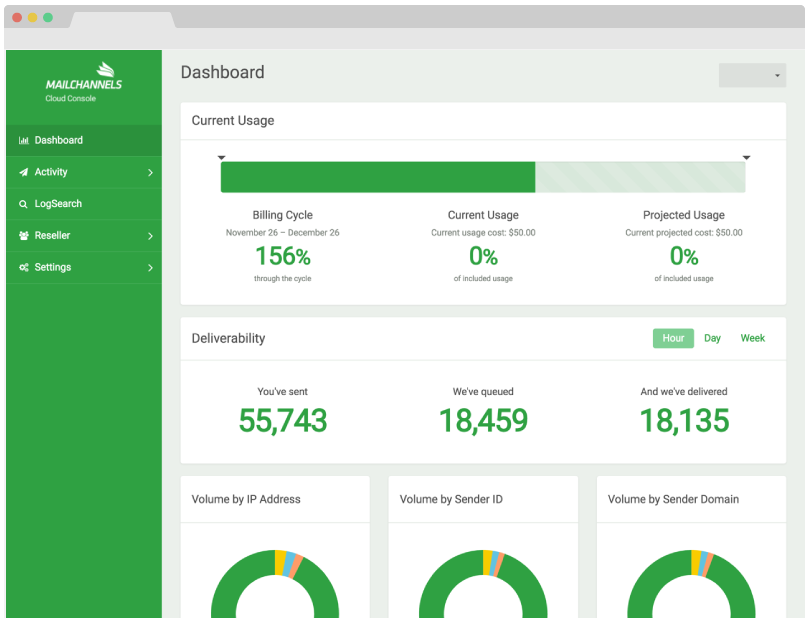Open LogSearch from the sidebar
Image resolution: width=810 pixels, height=618 pixels.
pos(84,204)
